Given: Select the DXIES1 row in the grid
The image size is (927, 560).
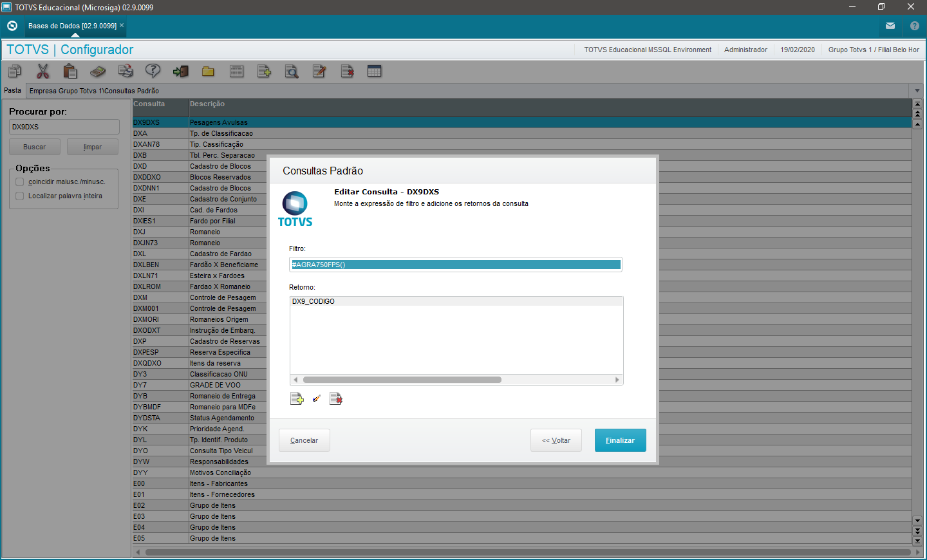Looking at the screenshot, I should tap(521, 221).
